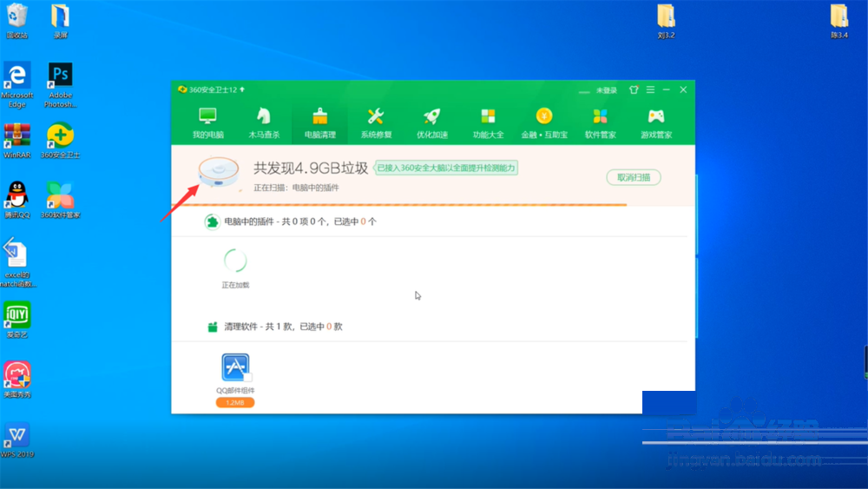Open 回收站 on the desktop
The height and width of the screenshot is (489, 868).
pyautogui.click(x=17, y=21)
